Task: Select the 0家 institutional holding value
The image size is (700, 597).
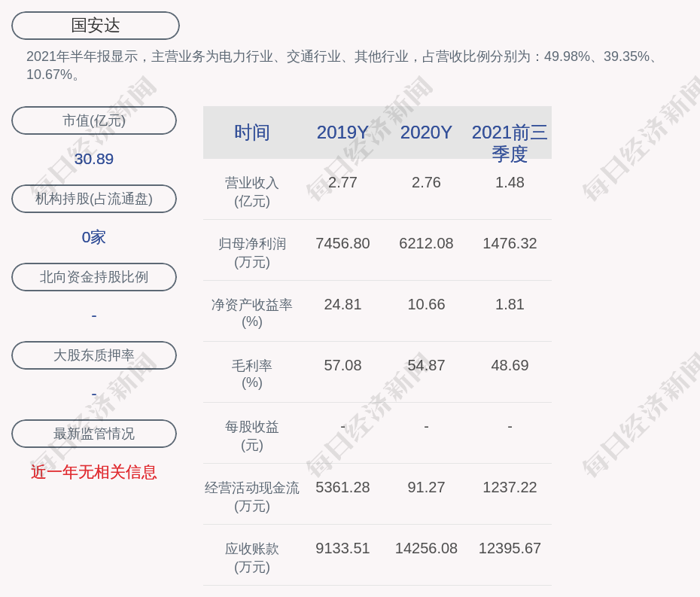Action: pyautogui.click(x=94, y=237)
